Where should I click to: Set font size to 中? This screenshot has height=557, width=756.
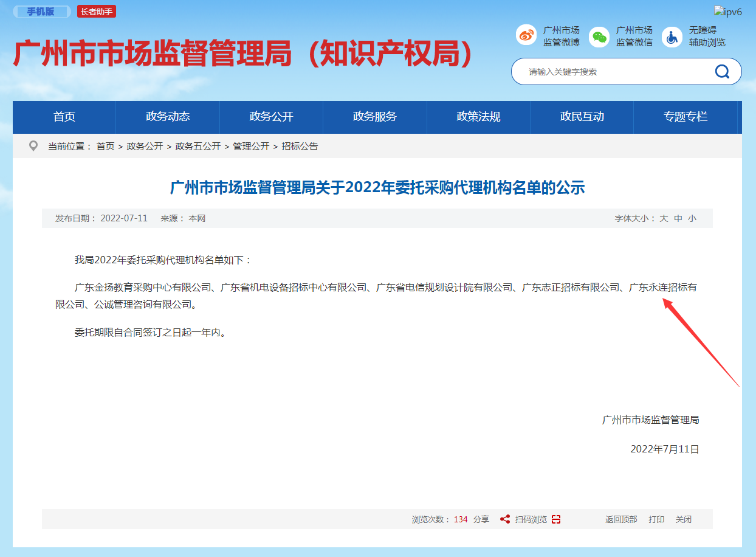(678, 218)
